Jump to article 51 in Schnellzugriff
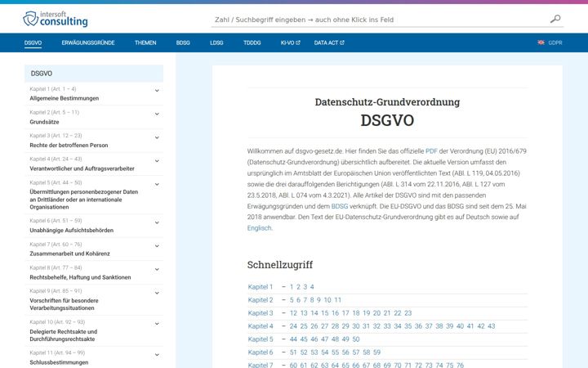The height and width of the screenshot is (368, 588). (293, 352)
